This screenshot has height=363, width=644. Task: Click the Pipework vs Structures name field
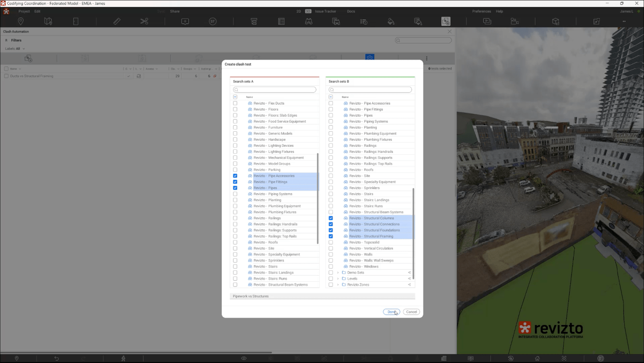282,296
